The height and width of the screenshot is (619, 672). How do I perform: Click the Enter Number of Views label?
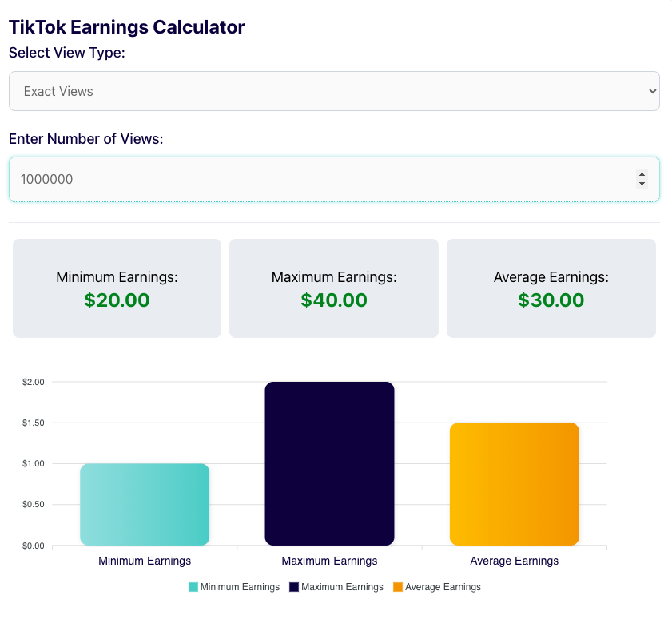point(85,139)
